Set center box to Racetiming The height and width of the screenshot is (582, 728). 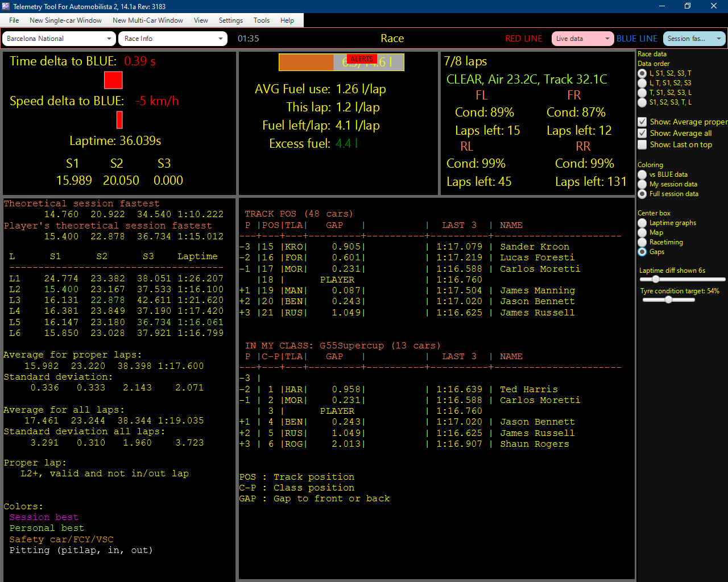(x=642, y=242)
